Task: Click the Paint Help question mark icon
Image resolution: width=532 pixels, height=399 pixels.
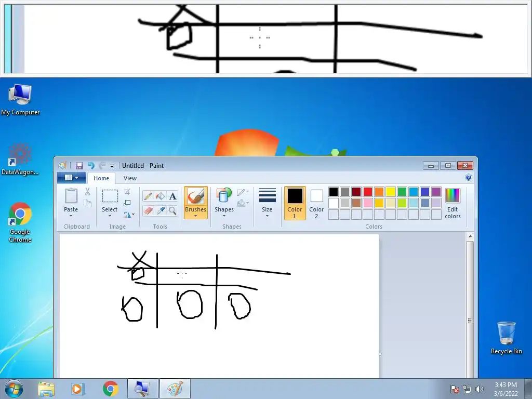Action: pyautogui.click(x=469, y=178)
